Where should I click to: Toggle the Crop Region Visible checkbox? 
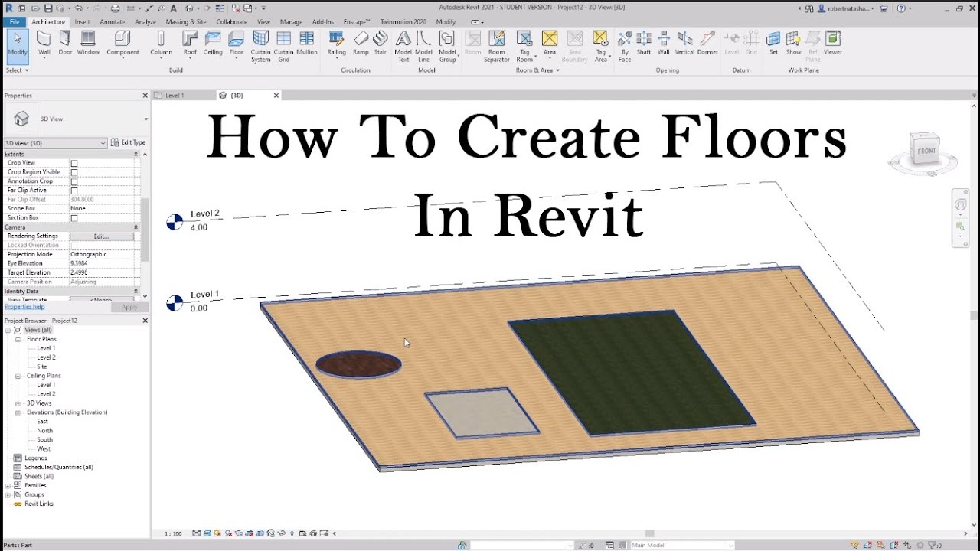(x=74, y=172)
